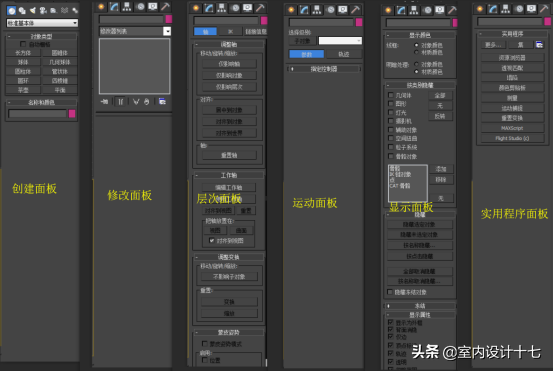The height and width of the screenshot is (371, 553).
Task: Click the 茶壶 (Teapot) button
Action: point(23,90)
